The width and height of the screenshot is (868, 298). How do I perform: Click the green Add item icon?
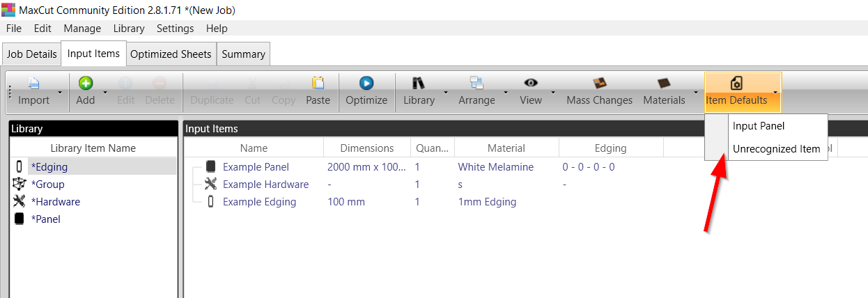[85, 84]
